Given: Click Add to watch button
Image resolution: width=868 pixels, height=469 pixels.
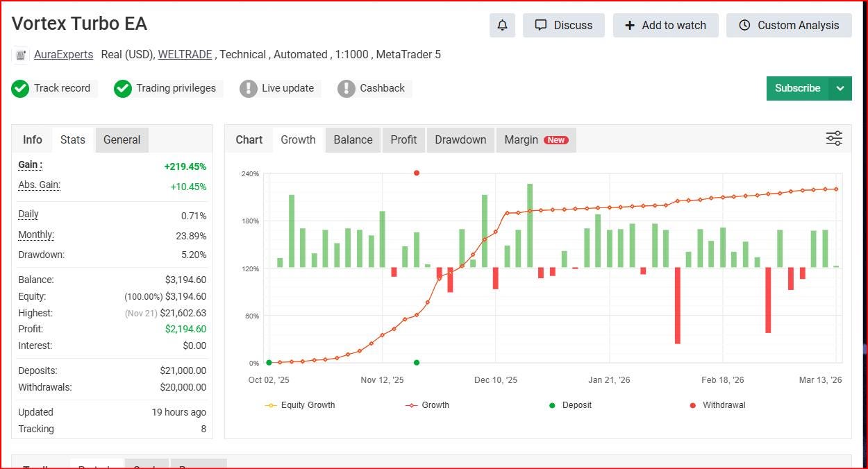Looking at the screenshot, I should coord(665,25).
